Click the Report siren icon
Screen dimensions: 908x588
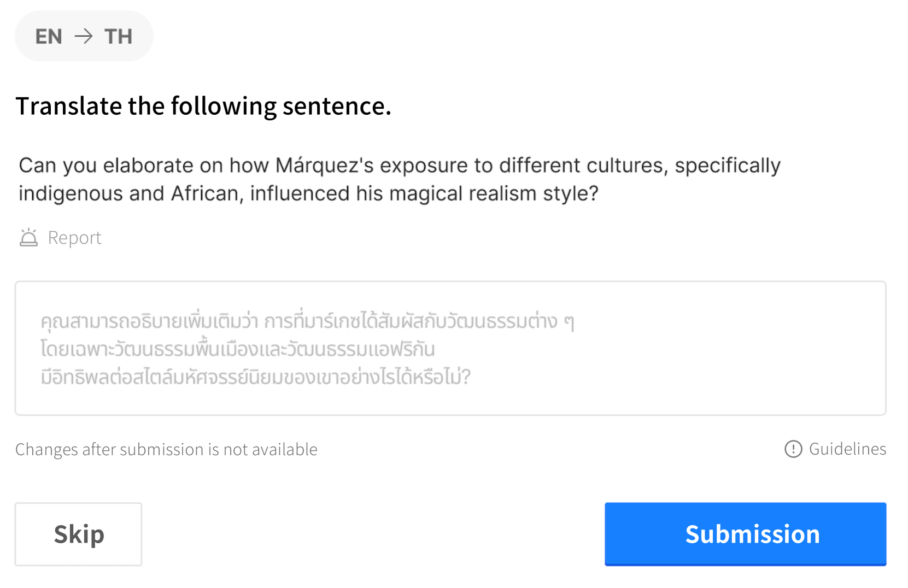[x=28, y=238]
